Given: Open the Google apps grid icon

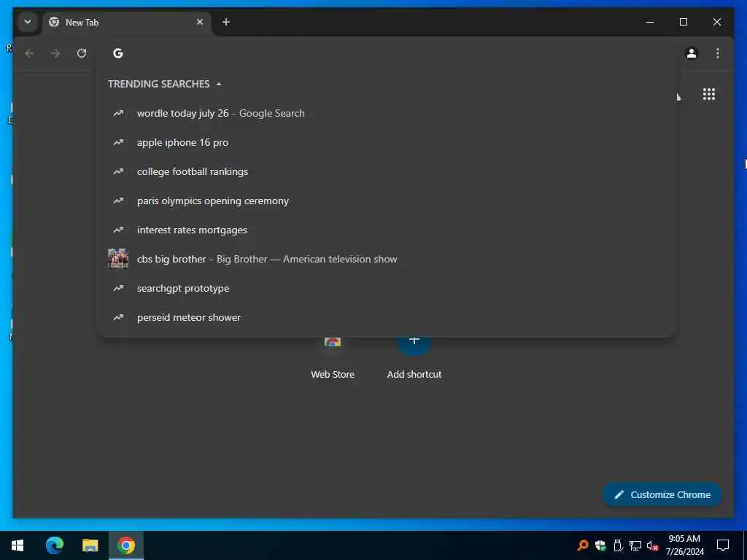Looking at the screenshot, I should 709,94.
